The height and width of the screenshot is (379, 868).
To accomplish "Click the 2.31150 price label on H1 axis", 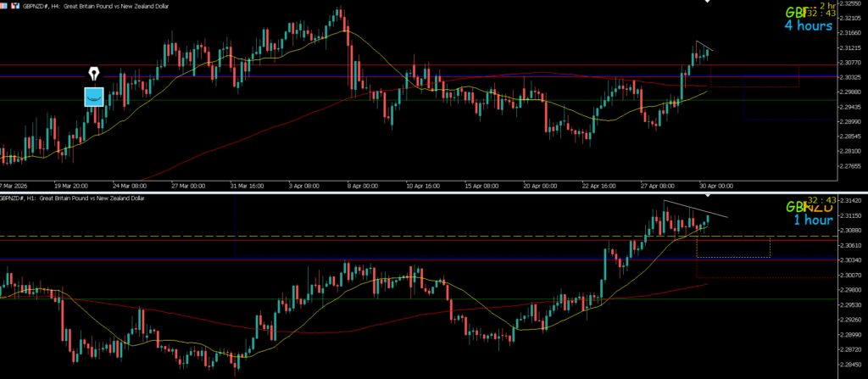I will click(x=853, y=215).
